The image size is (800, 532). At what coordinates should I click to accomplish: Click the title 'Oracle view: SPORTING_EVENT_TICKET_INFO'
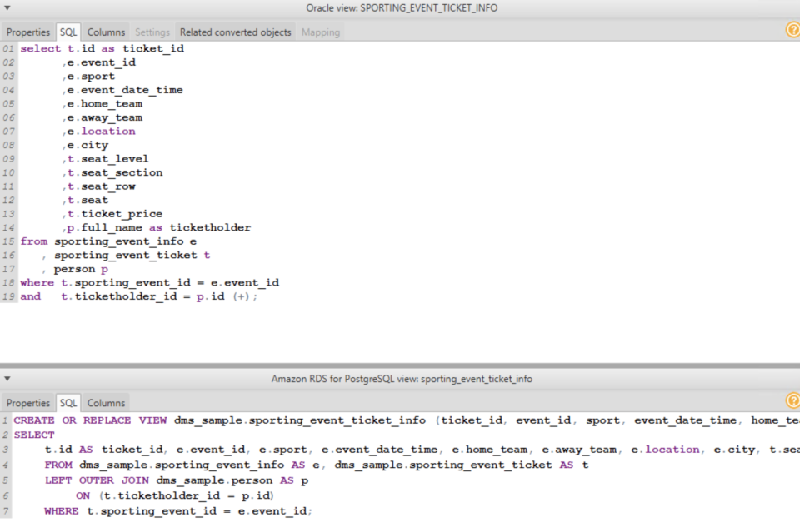click(x=402, y=7)
